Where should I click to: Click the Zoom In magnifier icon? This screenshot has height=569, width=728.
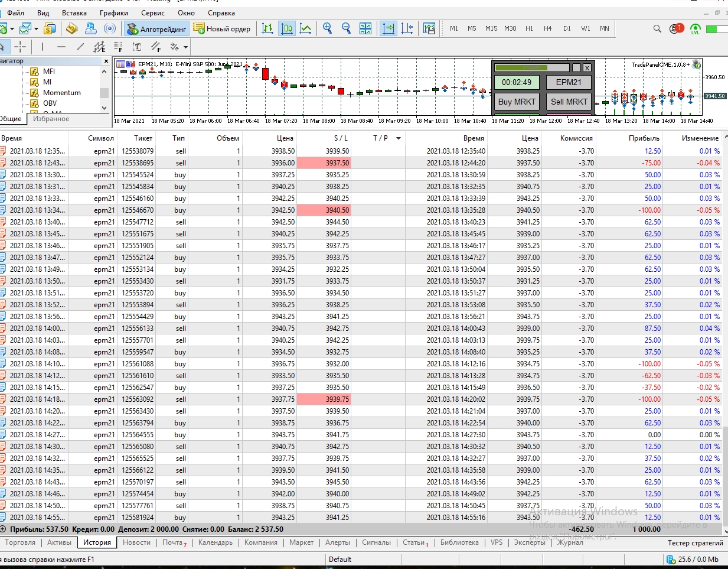pos(328,28)
